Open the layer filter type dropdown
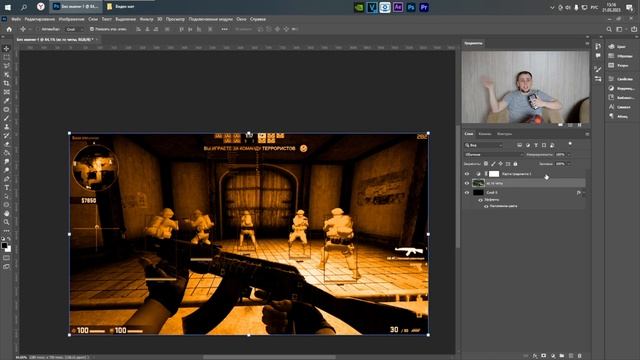 click(x=484, y=145)
